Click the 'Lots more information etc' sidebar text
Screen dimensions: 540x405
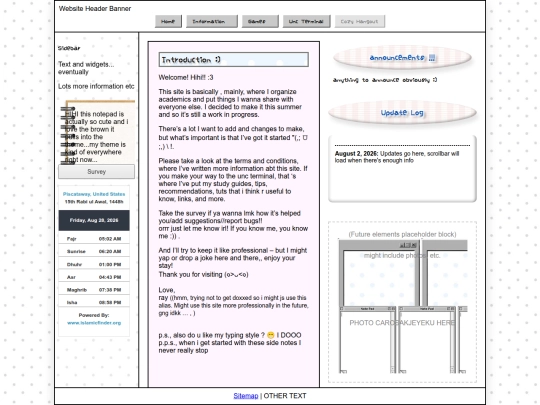pos(96,86)
